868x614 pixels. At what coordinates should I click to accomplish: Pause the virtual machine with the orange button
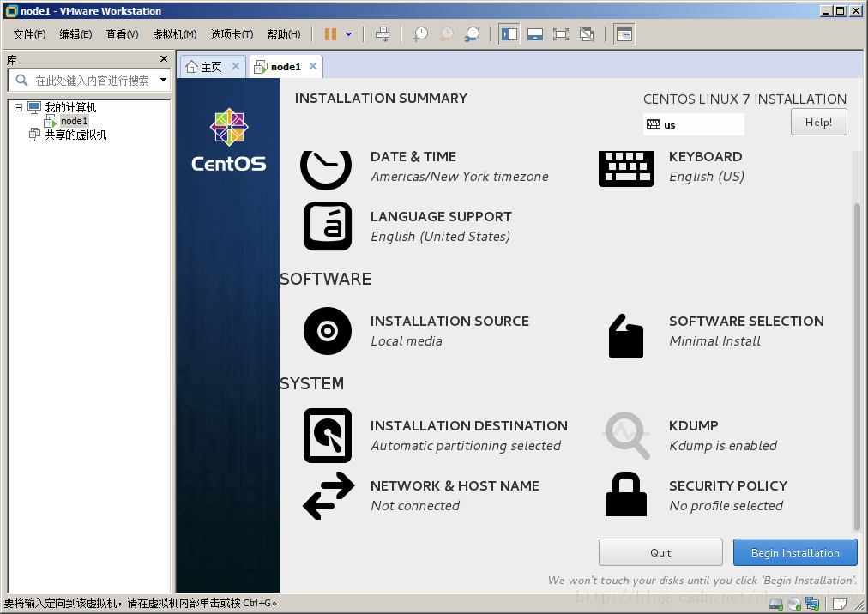pyautogui.click(x=330, y=34)
